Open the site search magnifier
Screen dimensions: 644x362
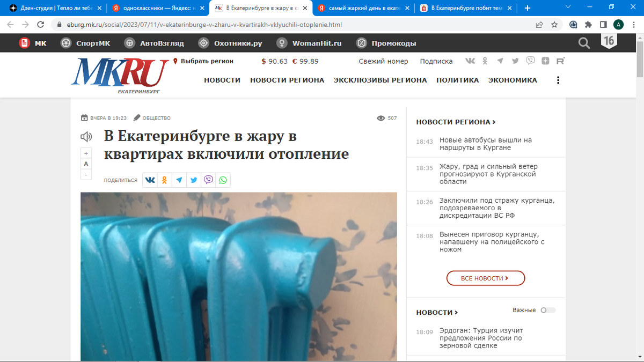click(x=584, y=43)
